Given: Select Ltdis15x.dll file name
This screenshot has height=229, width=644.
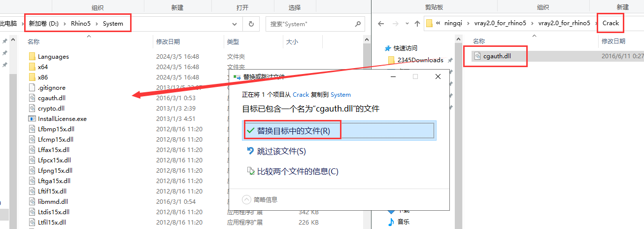Looking at the screenshot, I should pos(53,212).
